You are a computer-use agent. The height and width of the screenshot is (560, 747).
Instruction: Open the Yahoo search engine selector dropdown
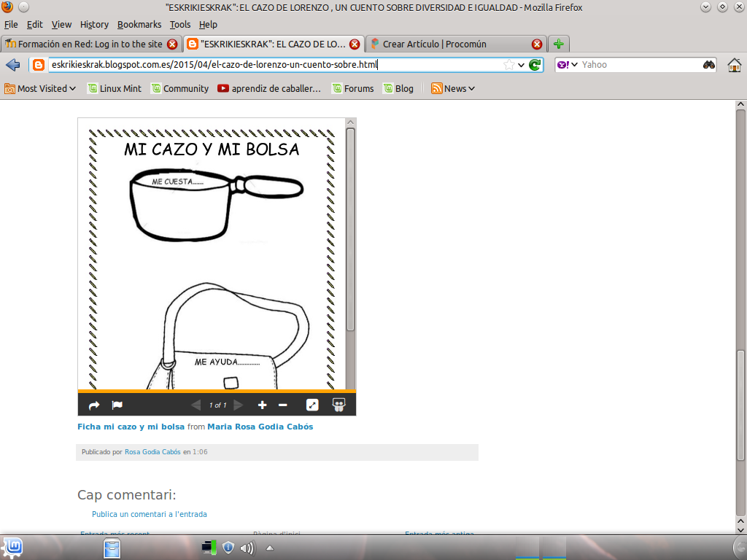pos(568,65)
